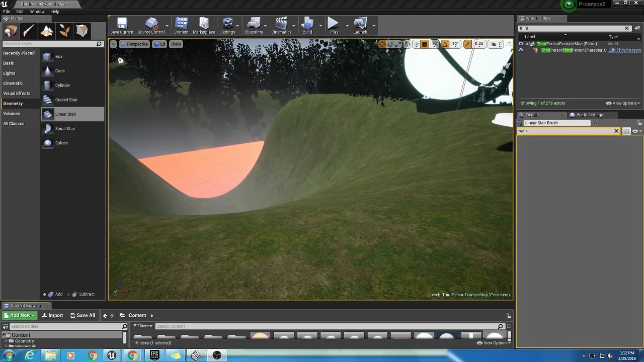The height and width of the screenshot is (362, 644).
Task: Open the Marketplace toolbar icon
Action: pos(204,26)
